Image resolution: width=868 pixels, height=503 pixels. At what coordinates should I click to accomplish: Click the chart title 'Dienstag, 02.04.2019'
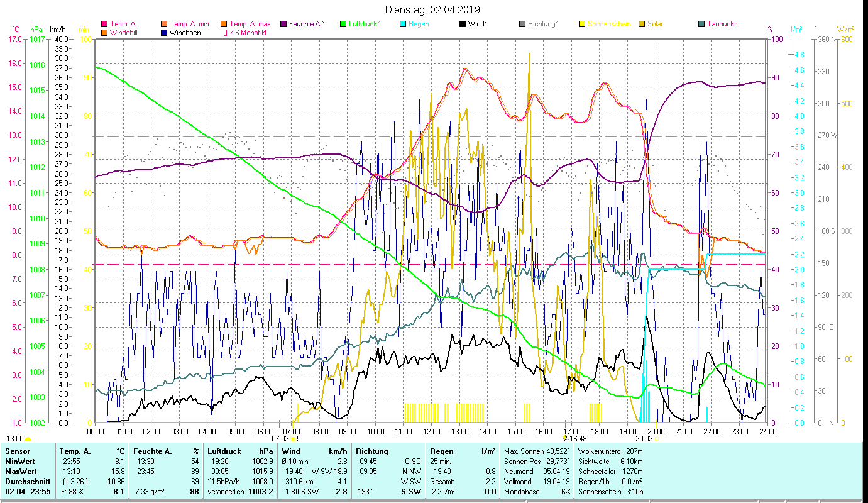pos(432,9)
